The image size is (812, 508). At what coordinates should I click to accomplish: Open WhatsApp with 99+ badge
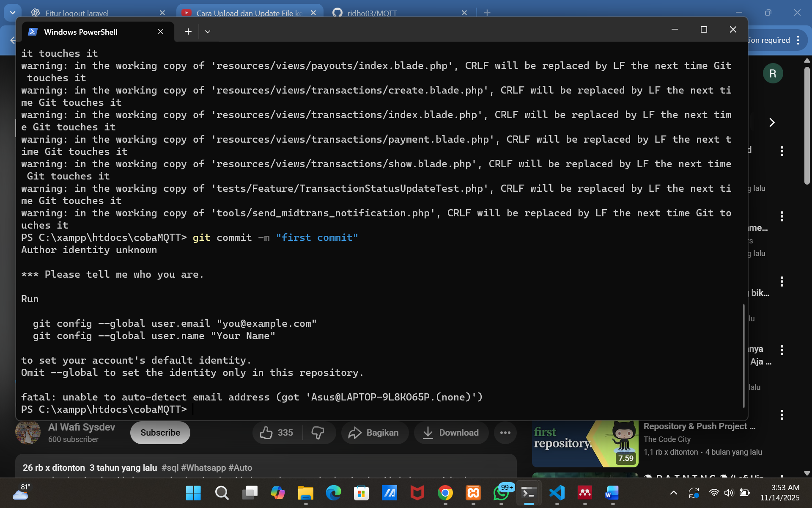[x=501, y=493]
